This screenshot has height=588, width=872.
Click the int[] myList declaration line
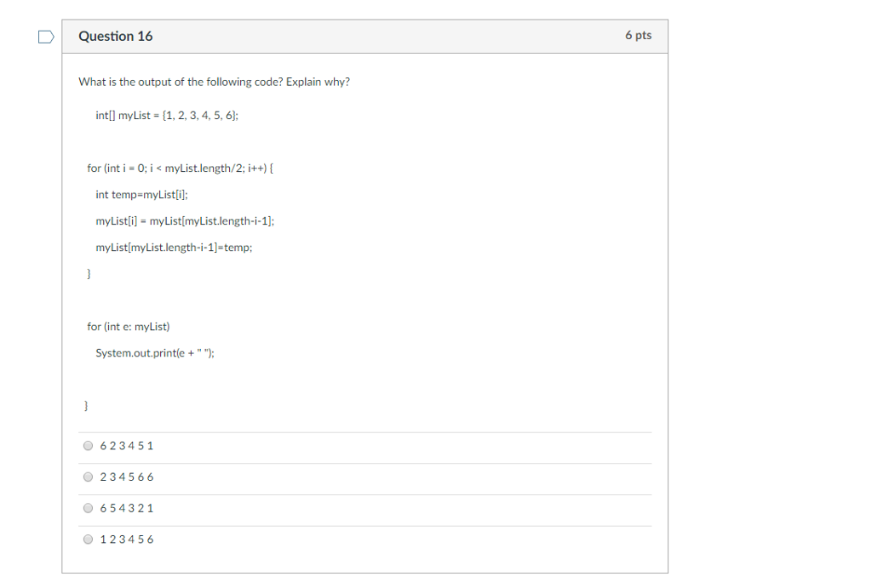(x=167, y=116)
